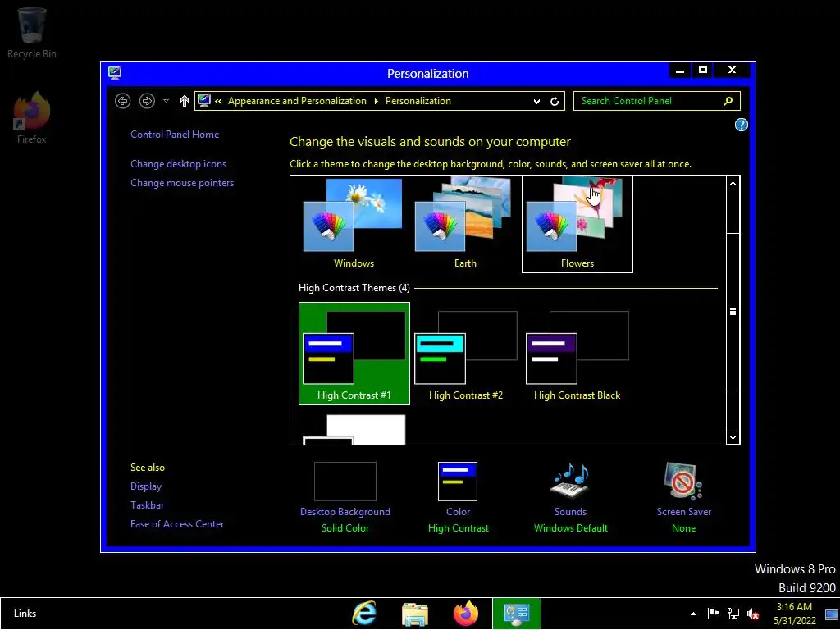Image resolution: width=840 pixels, height=630 pixels.
Task: Select the High Contrast #2 theme
Action: [466, 354]
